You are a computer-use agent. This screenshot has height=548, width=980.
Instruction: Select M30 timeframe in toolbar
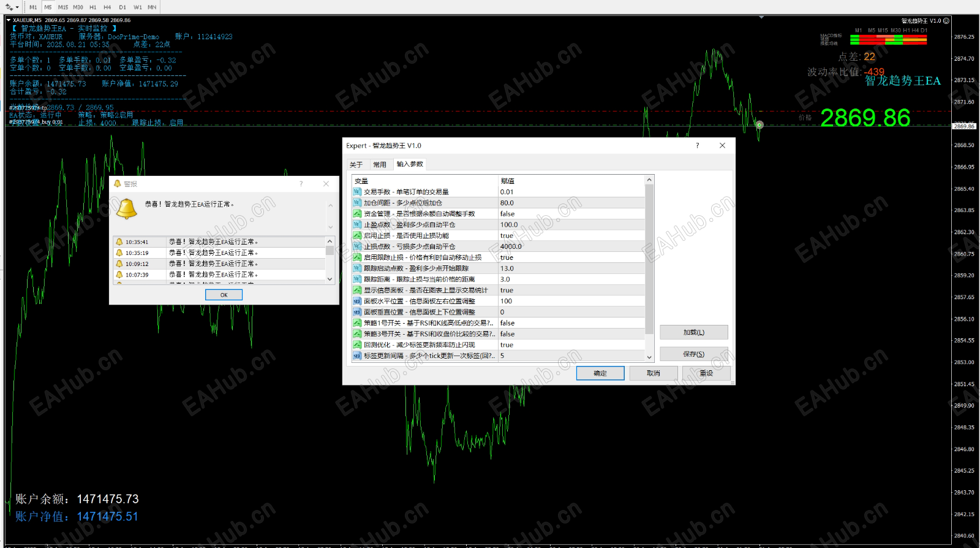(x=78, y=7)
